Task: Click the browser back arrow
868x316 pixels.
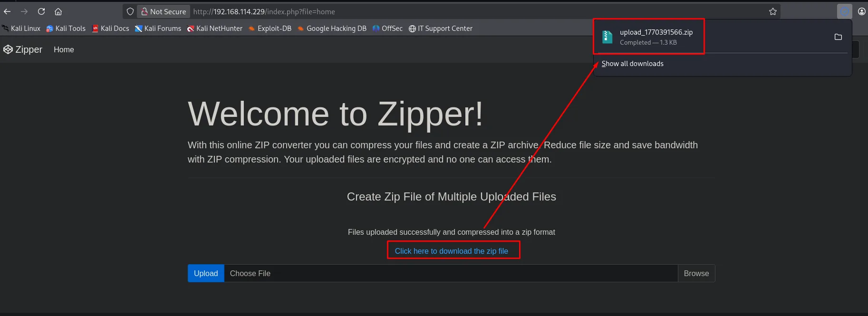Action: [x=7, y=11]
